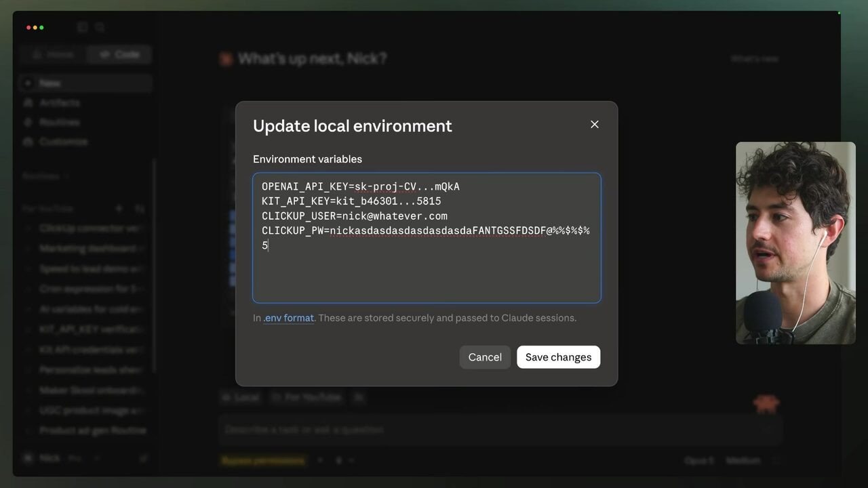This screenshot has width=868, height=488.
Task: Open Routines in the background sidebar
Action: (60, 122)
